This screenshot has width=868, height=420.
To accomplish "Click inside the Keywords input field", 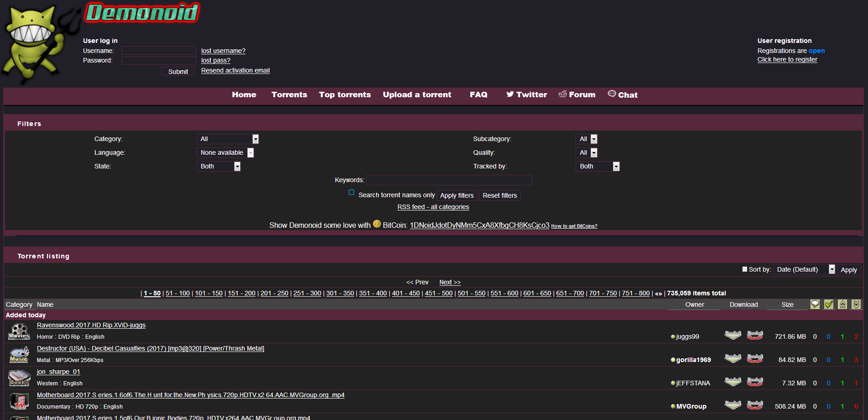I will (x=449, y=180).
